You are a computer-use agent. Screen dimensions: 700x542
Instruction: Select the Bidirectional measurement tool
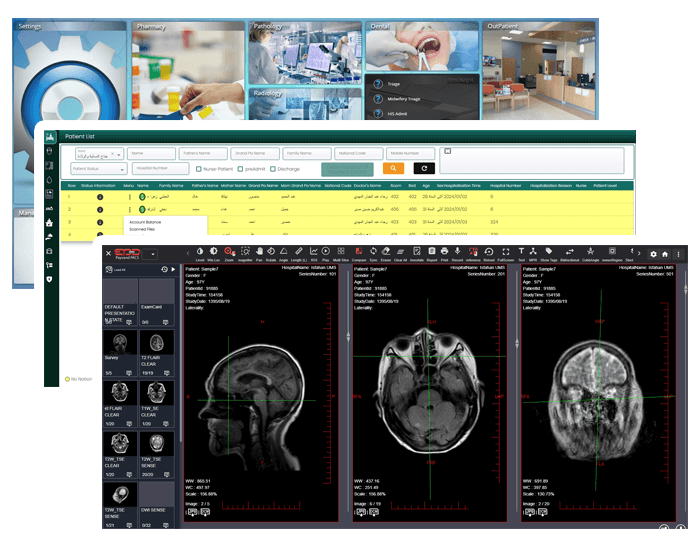click(x=570, y=253)
